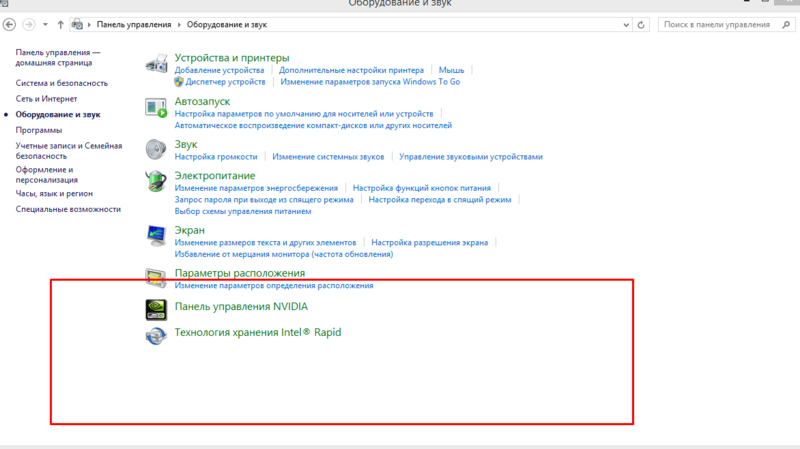Click Автоматическое воспроизведение компакт-дисков link

[x=313, y=126]
